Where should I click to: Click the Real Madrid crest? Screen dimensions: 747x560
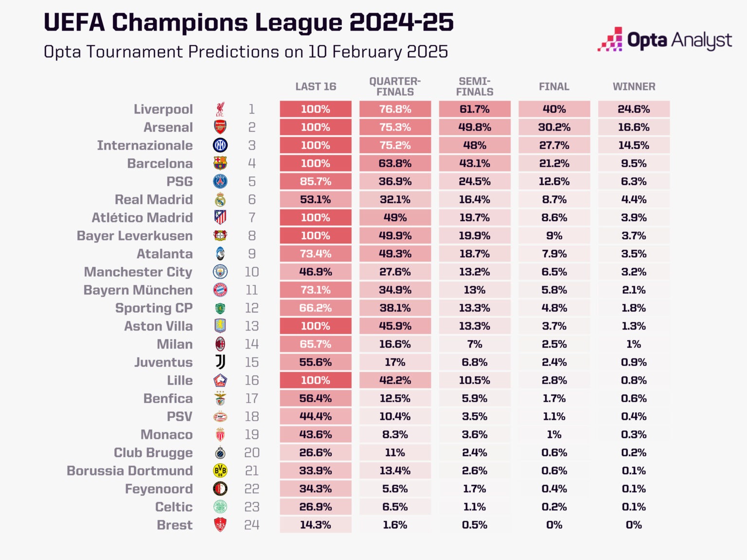tap(220, 199)
